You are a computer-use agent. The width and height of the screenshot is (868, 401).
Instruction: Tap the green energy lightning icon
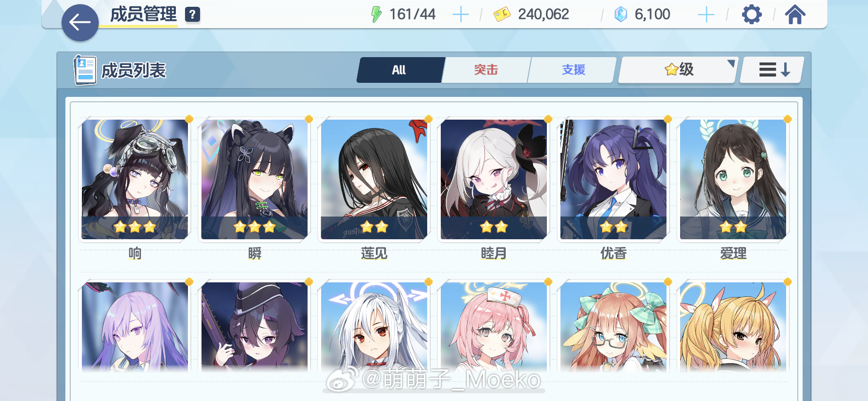(x=376, y=15)
